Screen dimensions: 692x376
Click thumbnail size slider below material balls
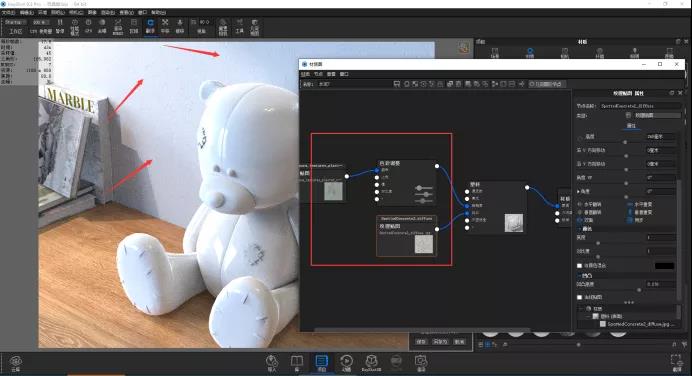point(579,344)
